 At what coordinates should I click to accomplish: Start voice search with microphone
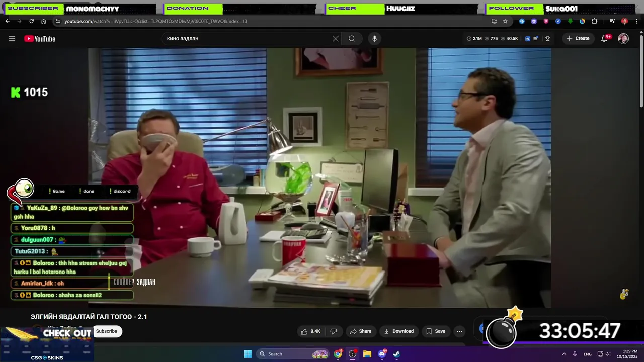pos(374,39)
